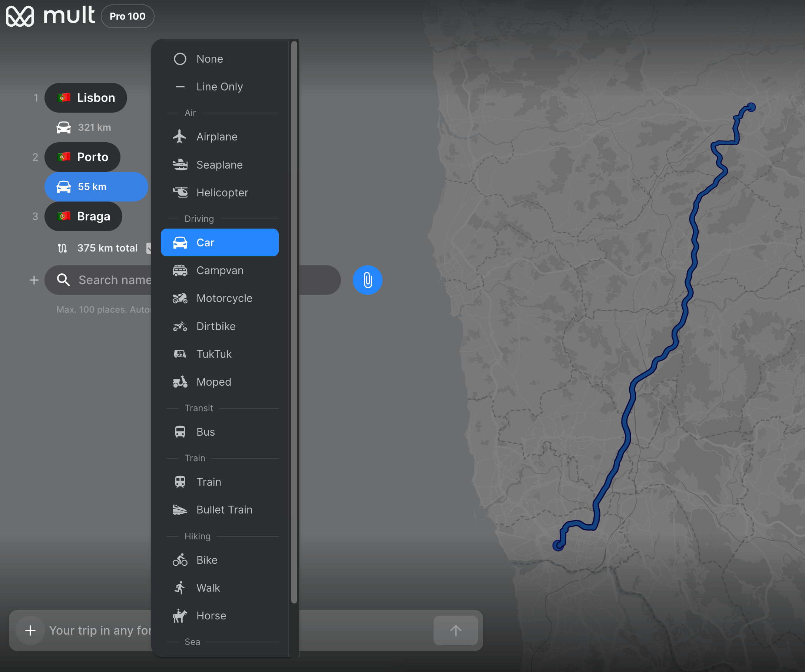Viewport: 805px width, 672px height.
Task: Click the blue paperclip attachment button
Action: (367, 280)
